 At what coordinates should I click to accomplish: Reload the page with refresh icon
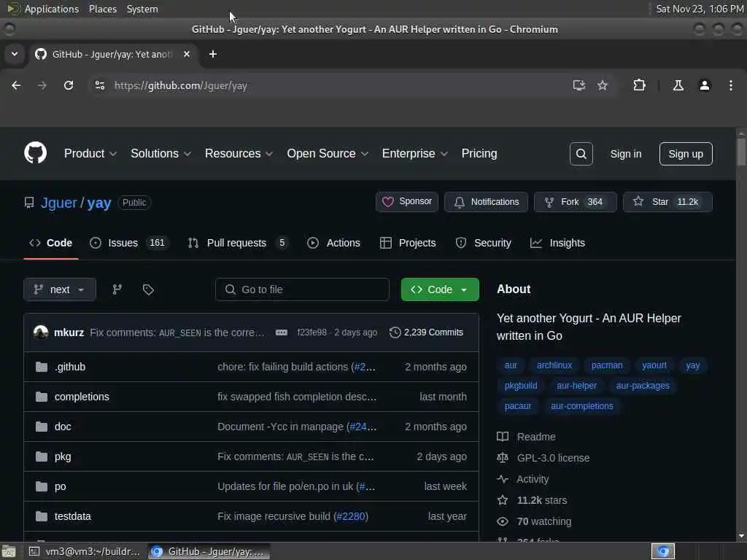(x=69, y=85)
